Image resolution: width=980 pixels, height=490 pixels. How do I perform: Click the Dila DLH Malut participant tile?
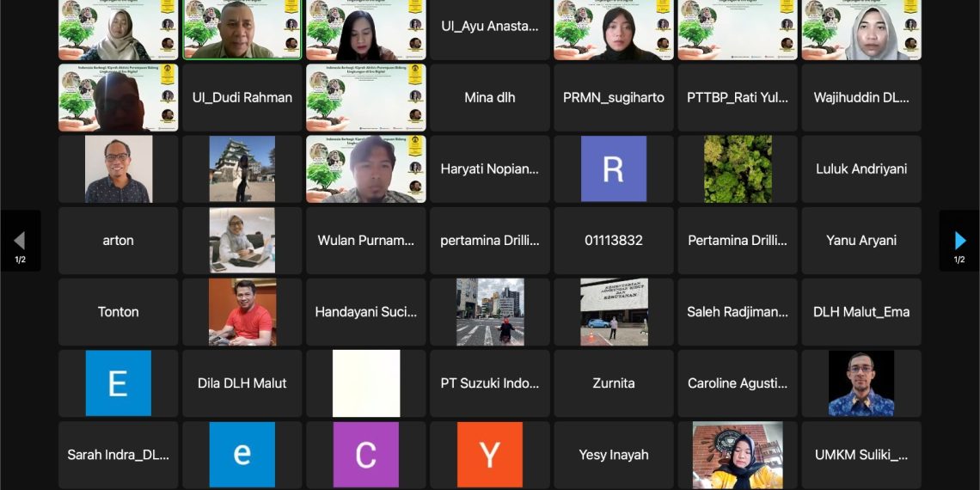tap(242, 383)
